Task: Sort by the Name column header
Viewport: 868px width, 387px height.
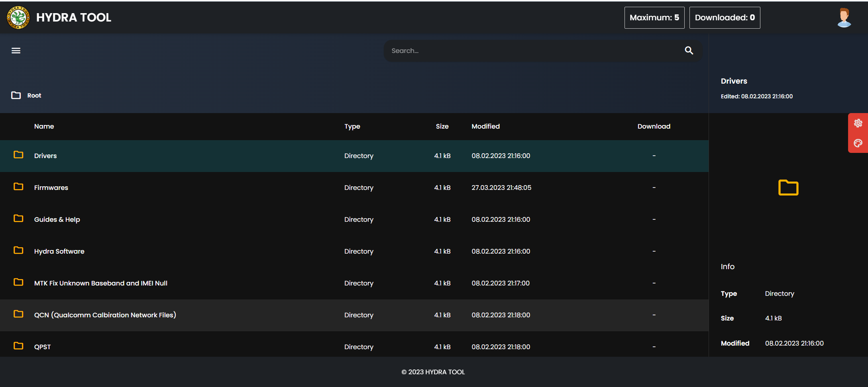Action: pos(44,126)
